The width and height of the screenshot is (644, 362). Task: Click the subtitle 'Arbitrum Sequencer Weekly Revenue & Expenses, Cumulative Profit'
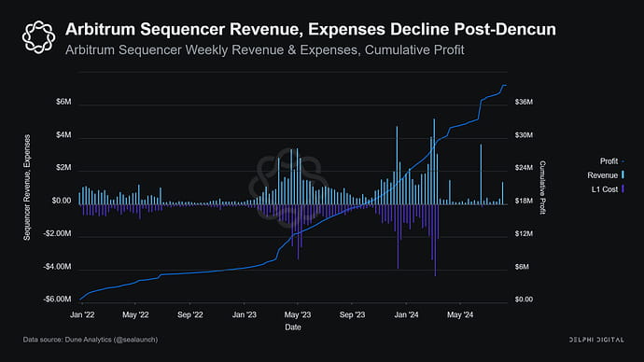tap(264, 50)
